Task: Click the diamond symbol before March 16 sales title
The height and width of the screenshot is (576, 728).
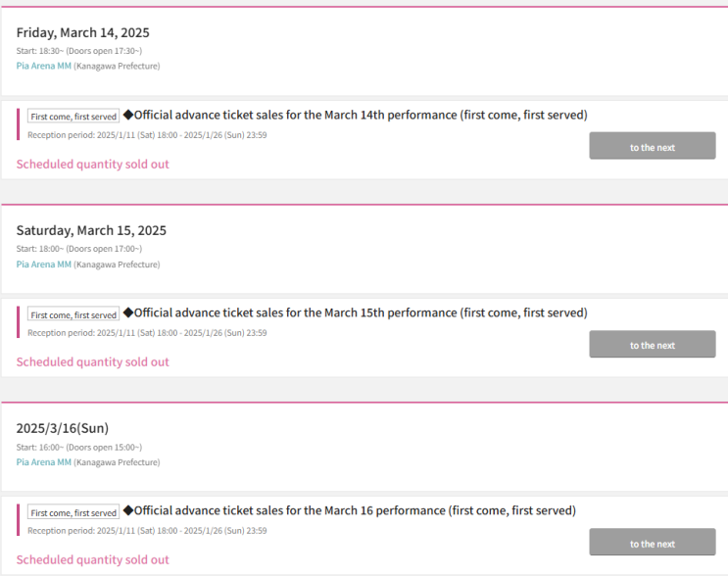Action: click(127, 510)
